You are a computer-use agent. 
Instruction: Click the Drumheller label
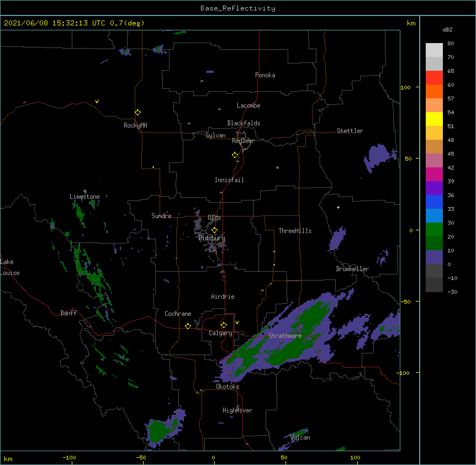pos(352,269)
